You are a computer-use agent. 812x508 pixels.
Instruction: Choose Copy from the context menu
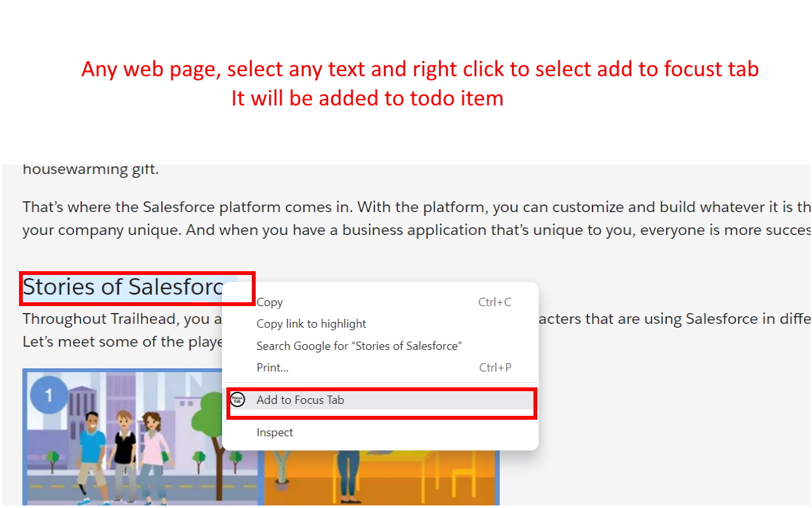381,302
